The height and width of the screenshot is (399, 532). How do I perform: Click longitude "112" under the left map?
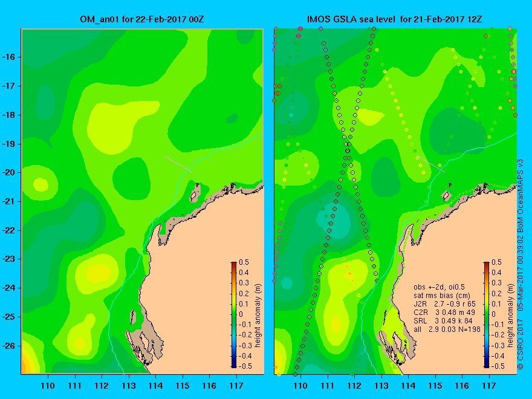pyautogui.click(x=102, y=386)
